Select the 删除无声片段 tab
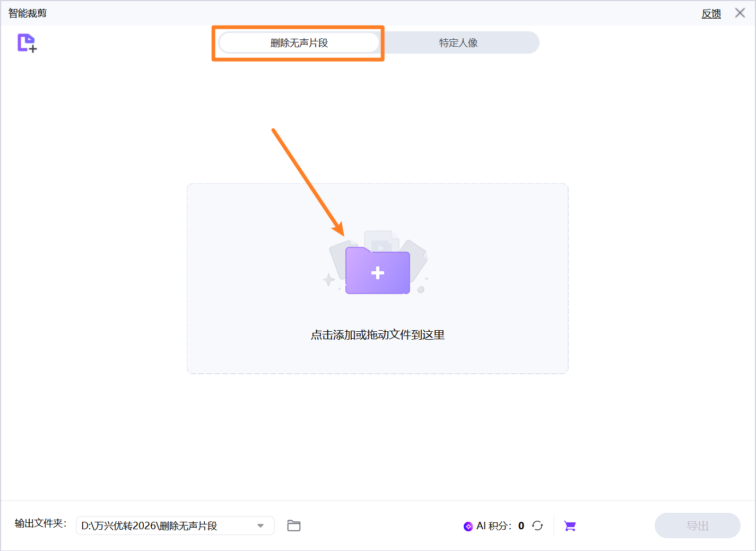756x551 pixels. pos(298,42)
